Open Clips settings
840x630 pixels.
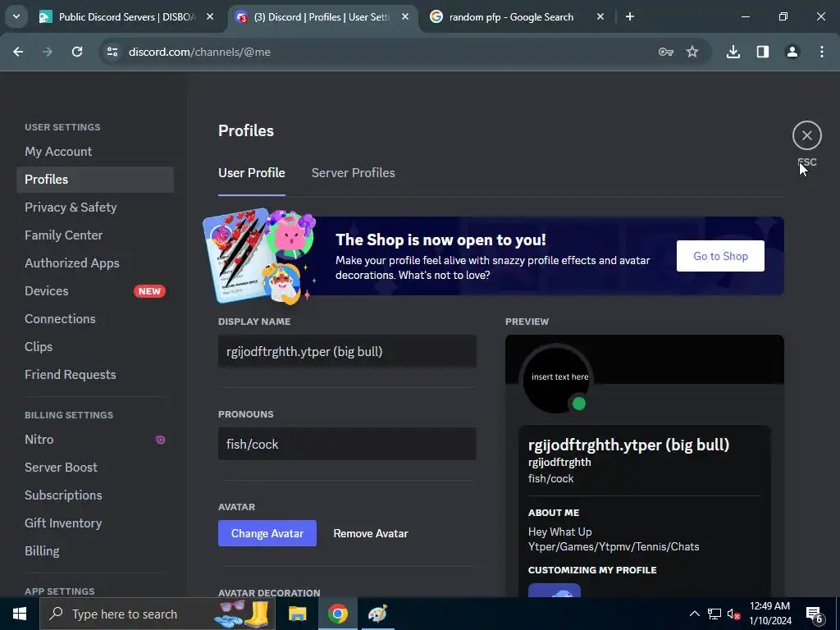tap(95, 347)
